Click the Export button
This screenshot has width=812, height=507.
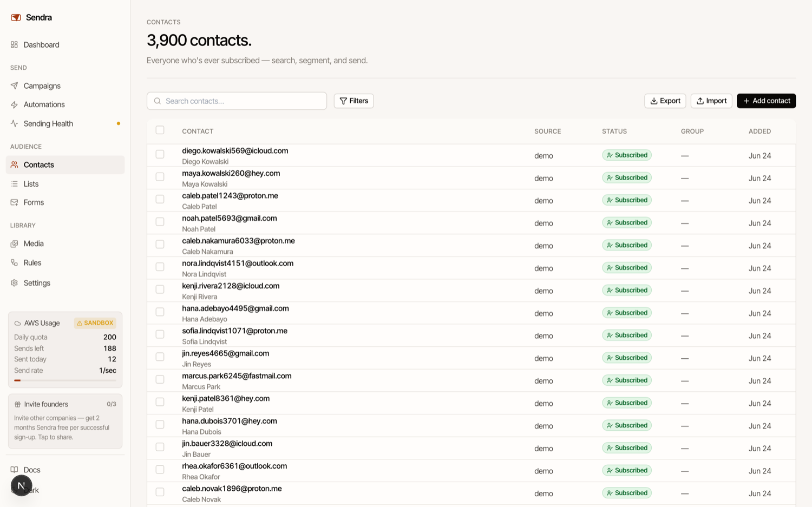pyautogui.click(x=665, y=101)
